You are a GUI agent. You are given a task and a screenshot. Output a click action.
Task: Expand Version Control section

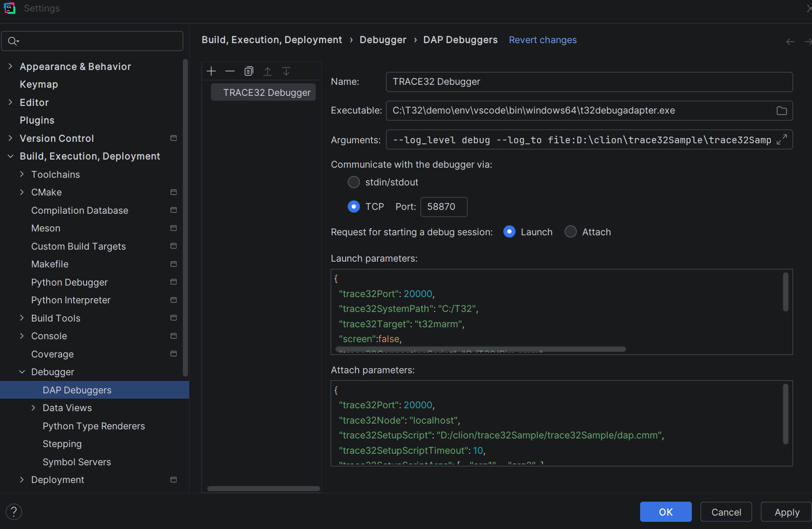pos(10,138)
